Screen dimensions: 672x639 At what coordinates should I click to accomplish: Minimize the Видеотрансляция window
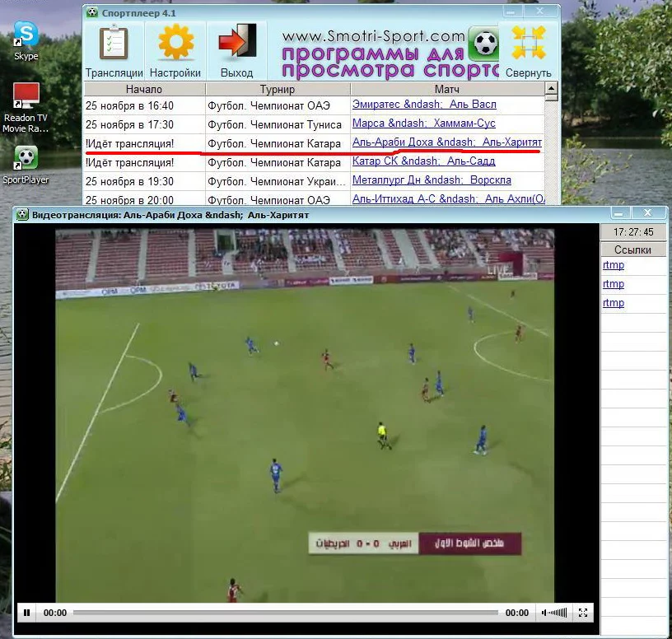pyautogui.click(x=618, y=213)
